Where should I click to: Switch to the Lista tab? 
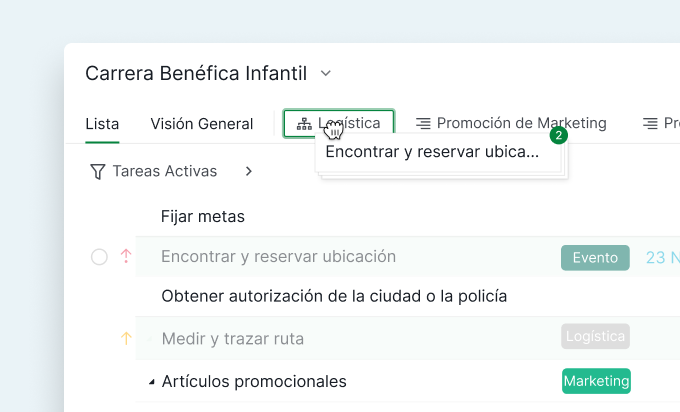click(x=102, y=124)
